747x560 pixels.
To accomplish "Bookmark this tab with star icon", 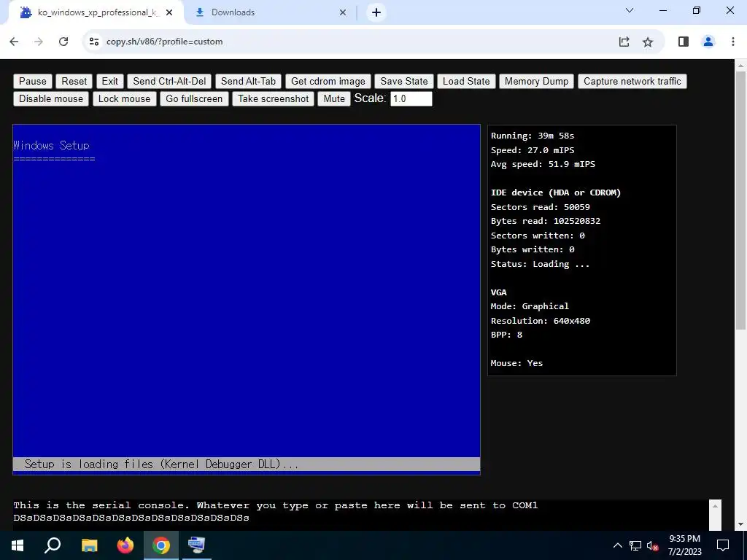I will tap(648, 42).
